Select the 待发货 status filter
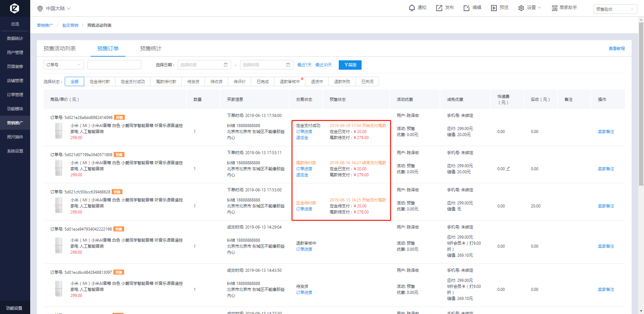 (x=193, y=81)
